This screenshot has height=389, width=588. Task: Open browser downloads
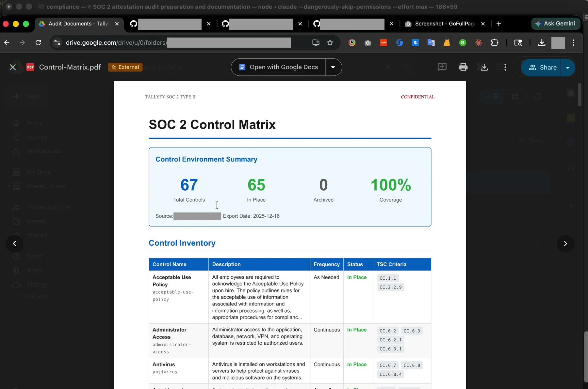[x=542, y=43]
